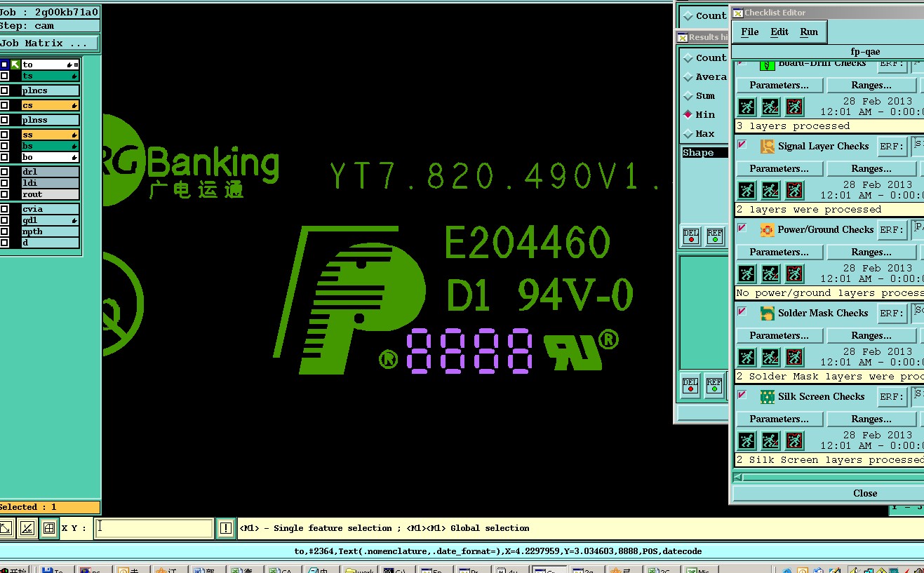
Task: Open Ranges for Signal Layer Checks
Action: tap(871, 169)
